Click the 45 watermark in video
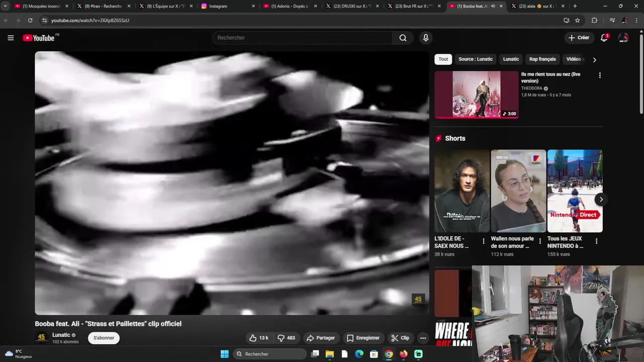Screen dimensions: 644x362 pyautogui.click(x=418, y=300)
